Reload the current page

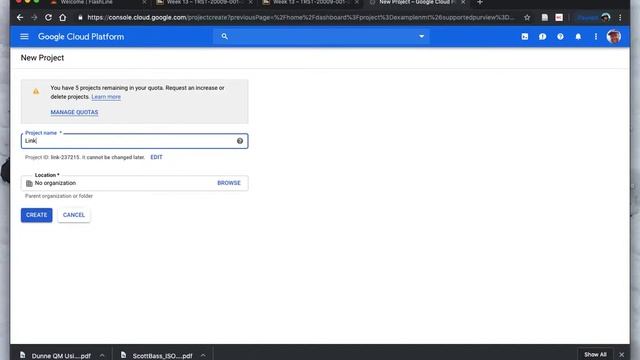tap(48, 18)
